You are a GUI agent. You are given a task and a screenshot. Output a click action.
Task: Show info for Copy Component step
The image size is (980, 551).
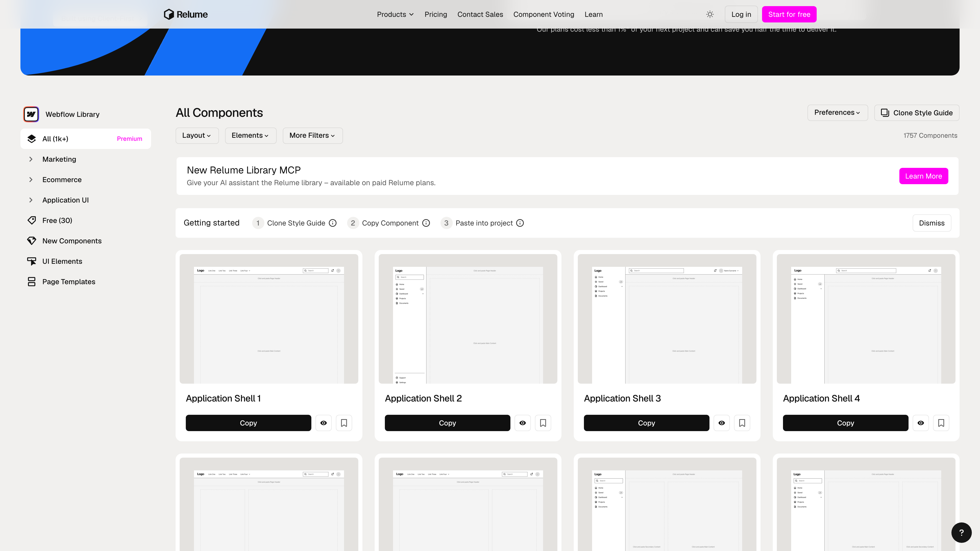click(426, 223)
